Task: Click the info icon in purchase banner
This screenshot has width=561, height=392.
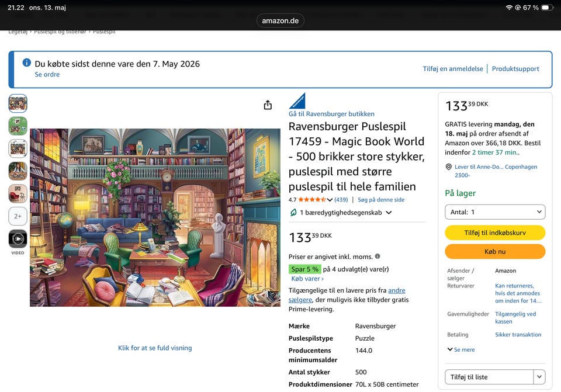Action: click(x=26, y=63)
